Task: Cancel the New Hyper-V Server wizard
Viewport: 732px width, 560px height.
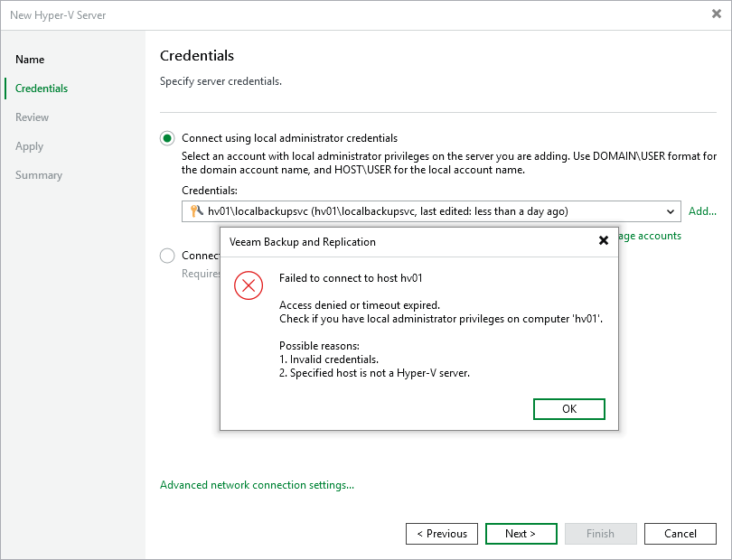Action: click(x=680, y=533)
